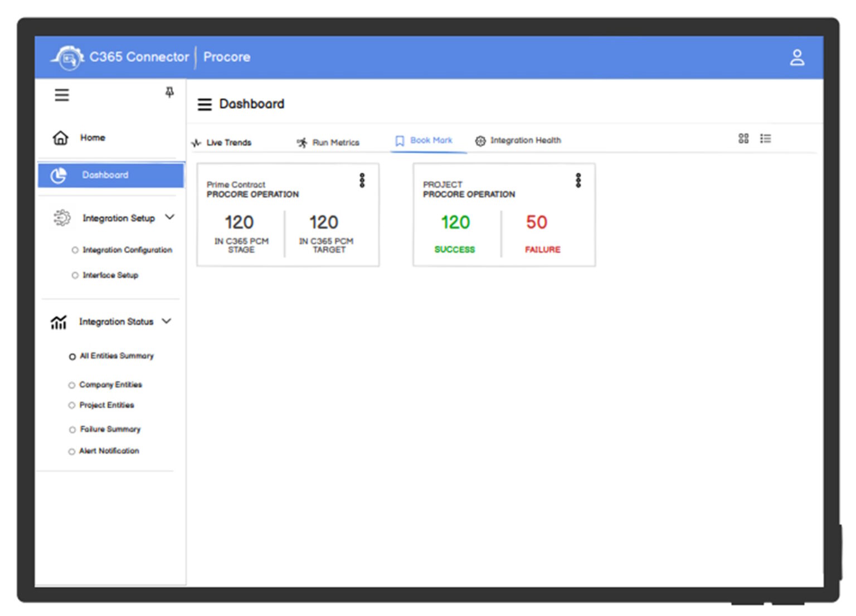
Task: Switch to grid view of dashboard cards
Action: 743,138
